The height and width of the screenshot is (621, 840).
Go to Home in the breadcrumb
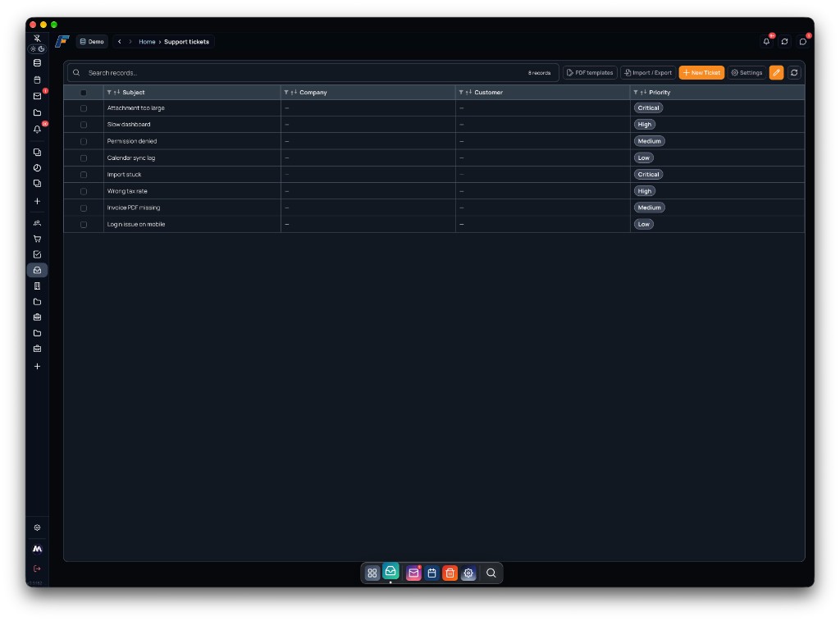[x=147, y=42]
